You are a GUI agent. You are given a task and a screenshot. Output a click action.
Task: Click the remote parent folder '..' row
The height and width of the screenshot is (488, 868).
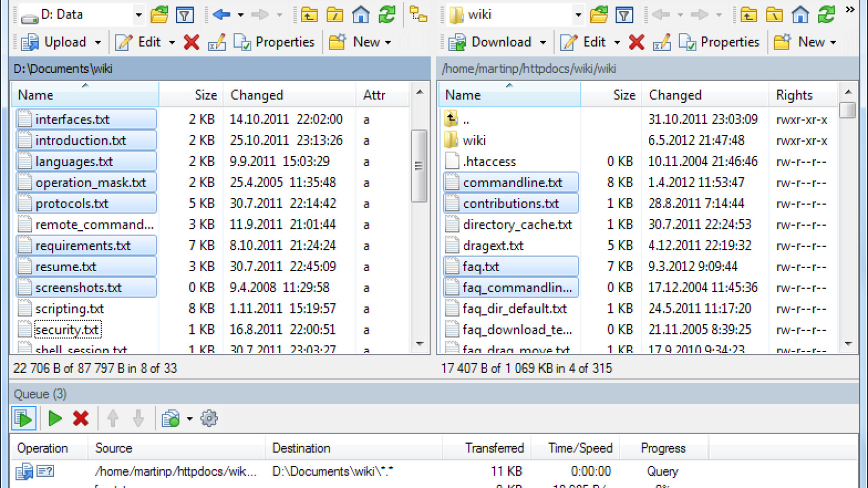click(457, 119)
